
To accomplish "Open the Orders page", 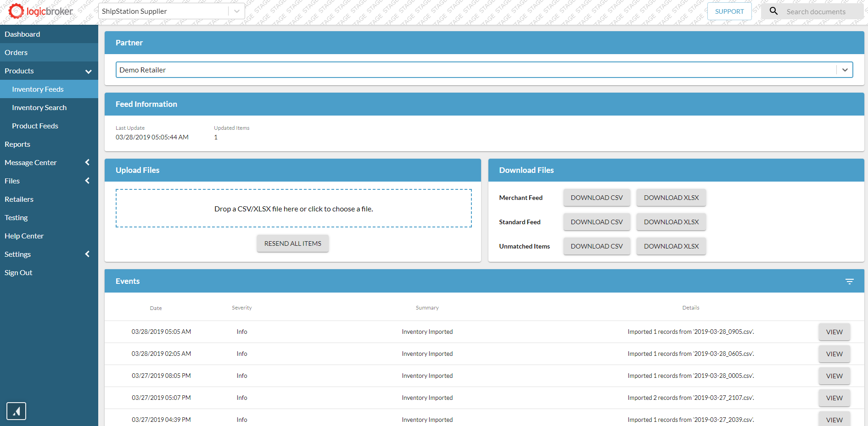I will pos(49,52).
